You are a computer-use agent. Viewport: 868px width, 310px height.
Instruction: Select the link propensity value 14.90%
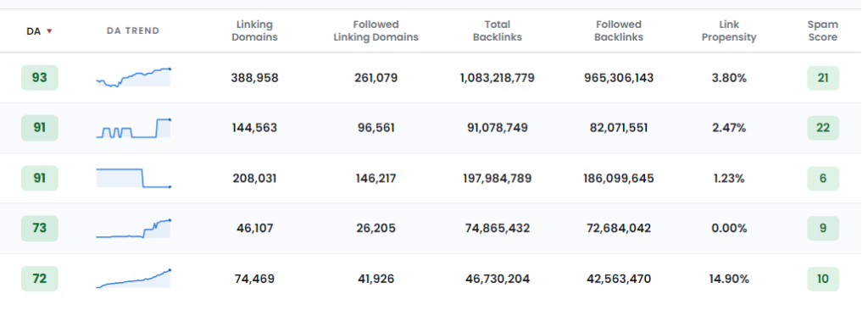pos(729,279)
